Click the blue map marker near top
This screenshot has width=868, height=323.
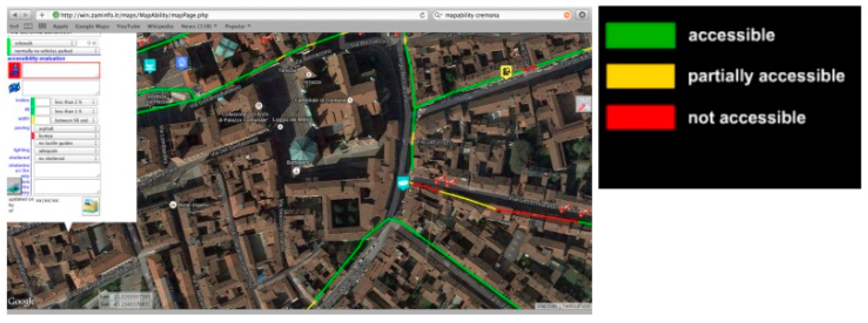coord(182,62)
